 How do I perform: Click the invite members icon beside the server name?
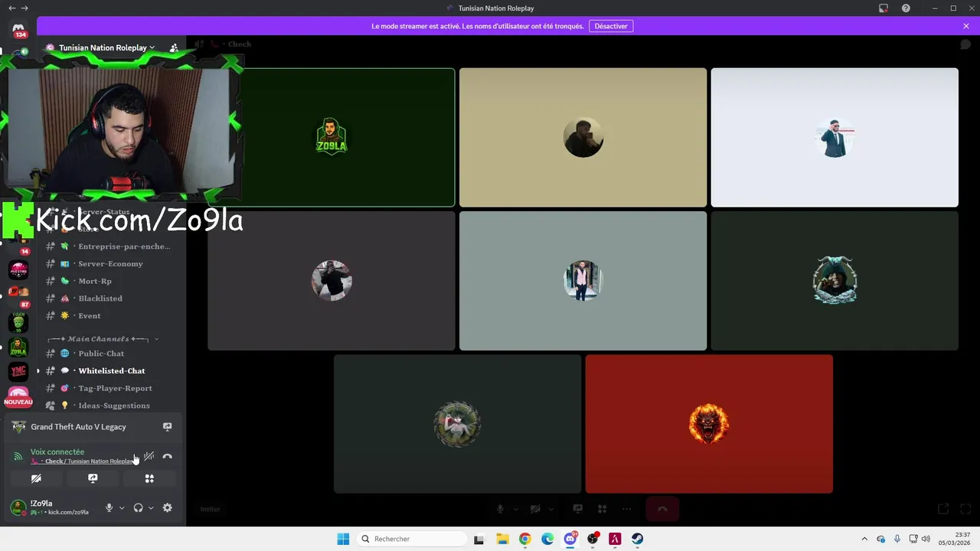click(x=174, y=47)
